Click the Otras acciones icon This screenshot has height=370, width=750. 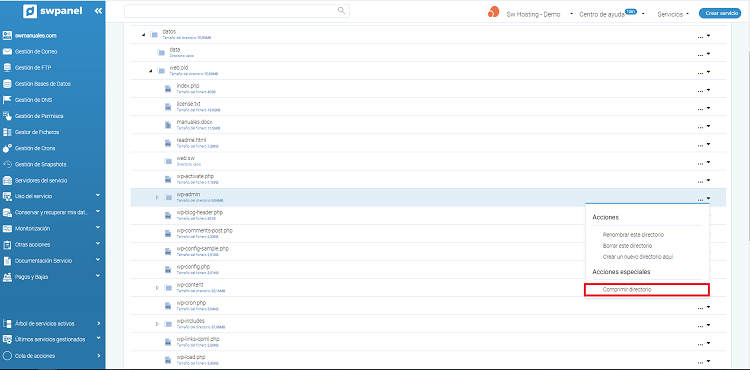pos(7,244)
